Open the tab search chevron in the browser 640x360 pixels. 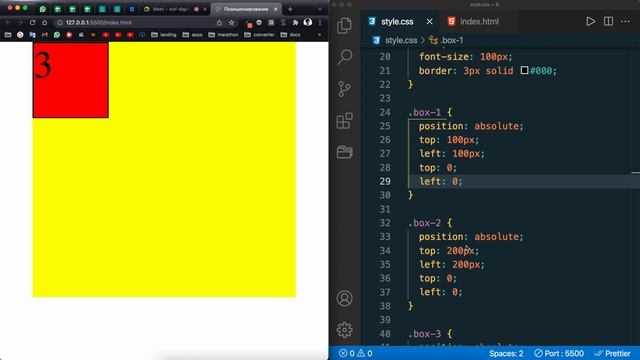pyautogui.click(x=320, y=9)
